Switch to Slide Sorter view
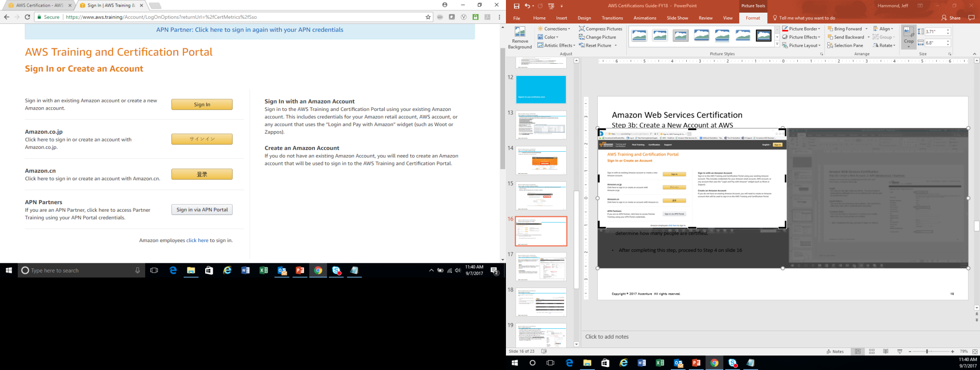This screenshot has width=980, height=370. [x=872, y=351]
